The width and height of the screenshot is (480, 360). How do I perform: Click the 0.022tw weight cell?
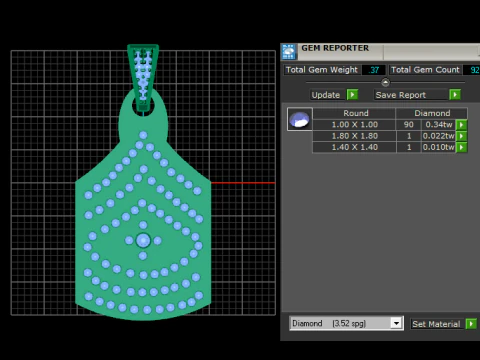coord(439,136)
